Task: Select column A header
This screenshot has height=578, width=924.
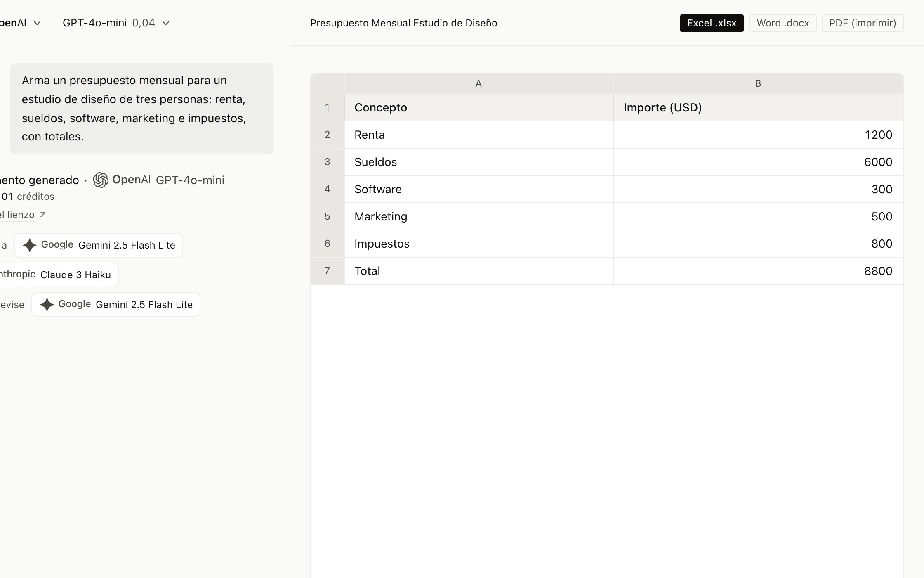Action: (478, 83)
